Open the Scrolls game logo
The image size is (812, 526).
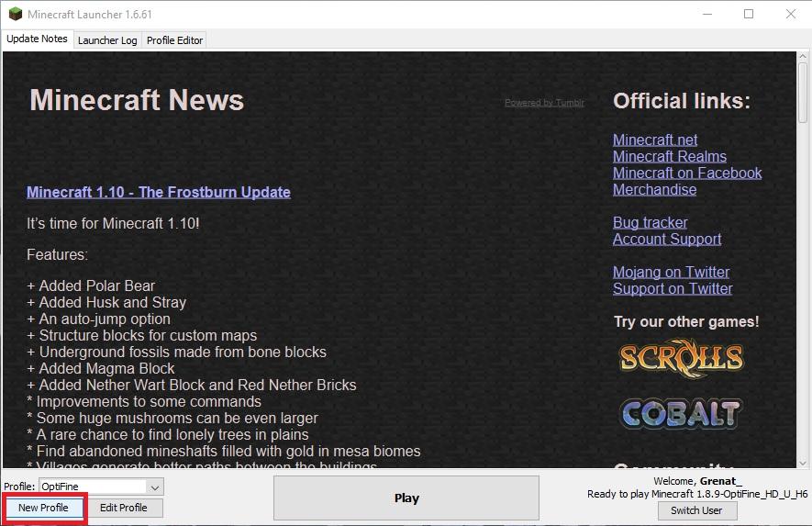[682, 358]
